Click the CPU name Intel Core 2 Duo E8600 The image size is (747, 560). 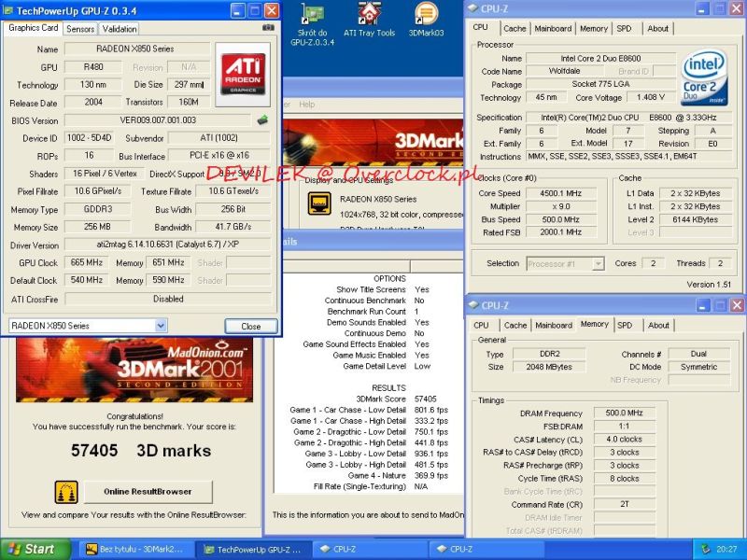pyautogui.click(x=600, y=59)
